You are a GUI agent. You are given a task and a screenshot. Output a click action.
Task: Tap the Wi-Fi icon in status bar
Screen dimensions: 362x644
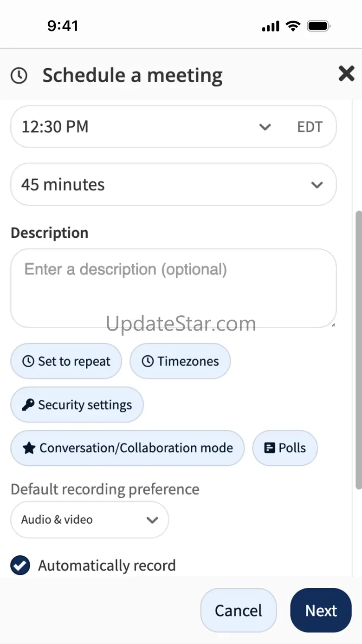pyautogui.click(x=293, y=26)
